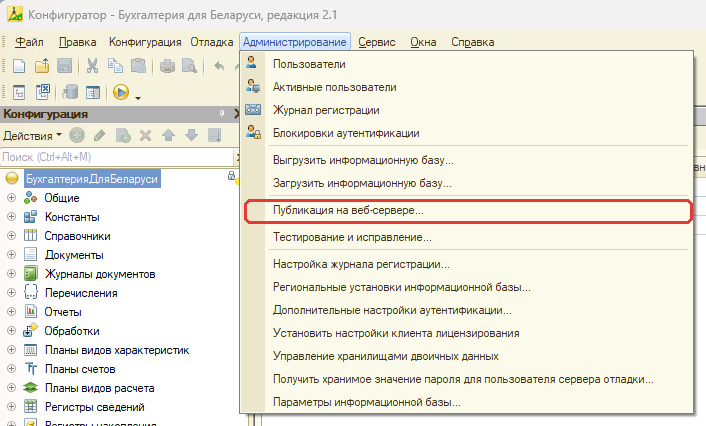Click the Администрирование menu header
706x426 pixels.
[x=295, y=42]
